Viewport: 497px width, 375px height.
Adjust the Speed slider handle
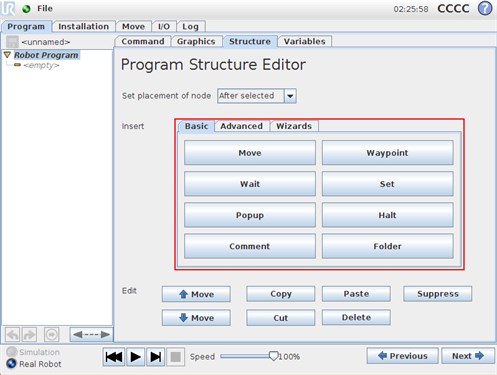274,356
